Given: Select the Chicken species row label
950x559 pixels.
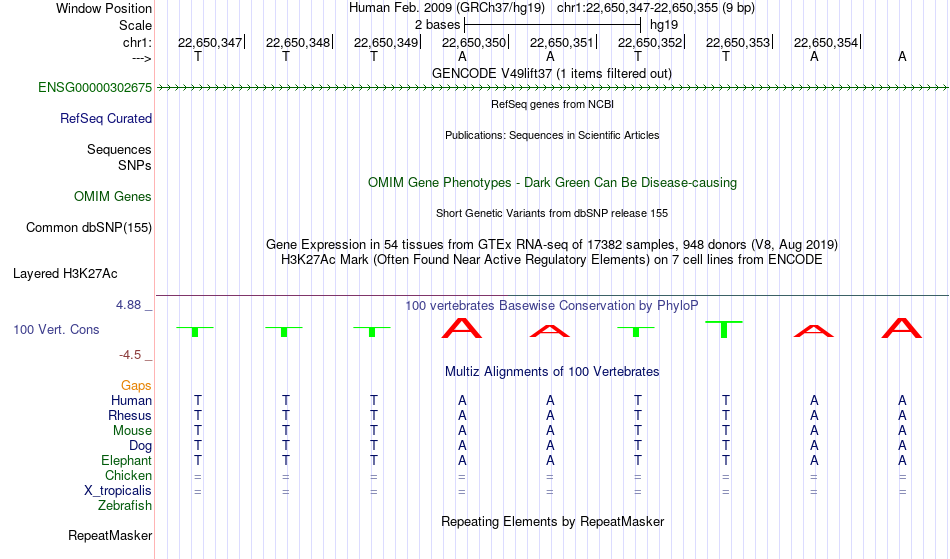Looking at the screenshot, I should point(128,476).
